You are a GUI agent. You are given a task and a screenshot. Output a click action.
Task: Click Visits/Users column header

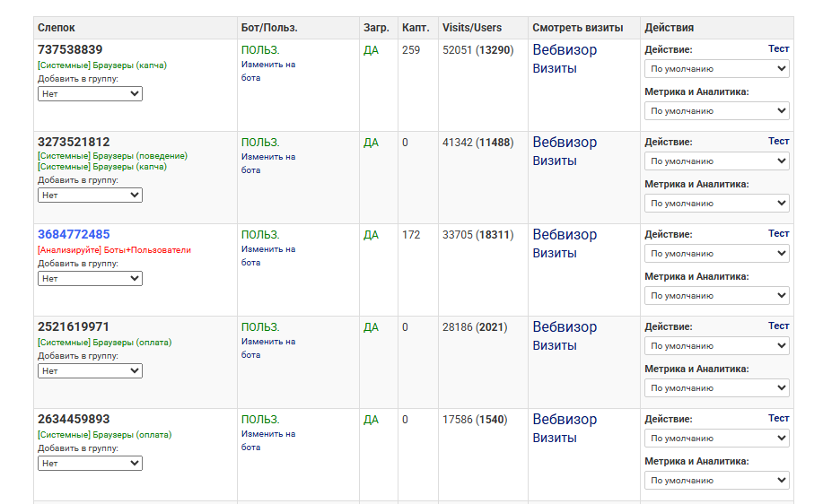pos(472,28)
